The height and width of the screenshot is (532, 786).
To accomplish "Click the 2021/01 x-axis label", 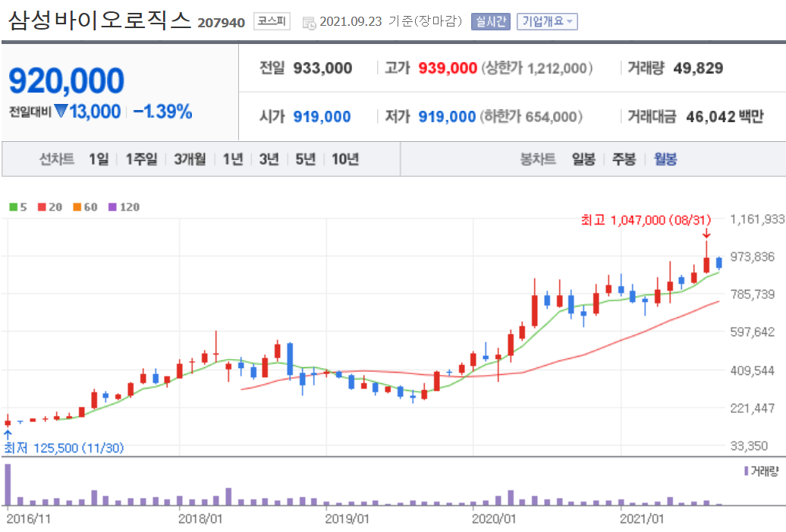I will click(642, 519).
